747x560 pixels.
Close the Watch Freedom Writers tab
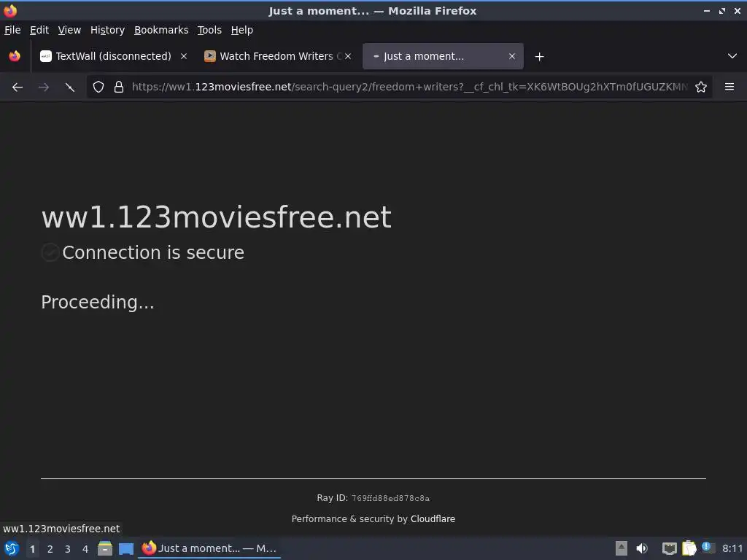point(348,56)
